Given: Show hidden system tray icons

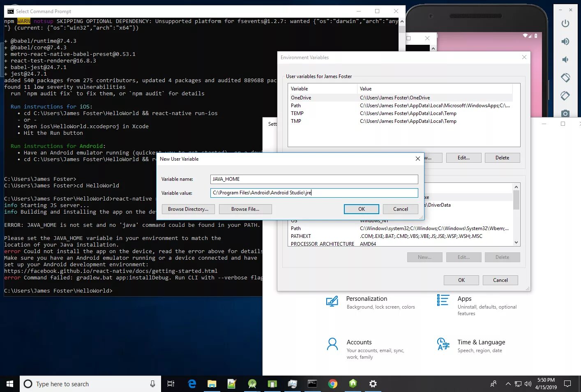Looking at the screenshot, I should tap(508, 384).
